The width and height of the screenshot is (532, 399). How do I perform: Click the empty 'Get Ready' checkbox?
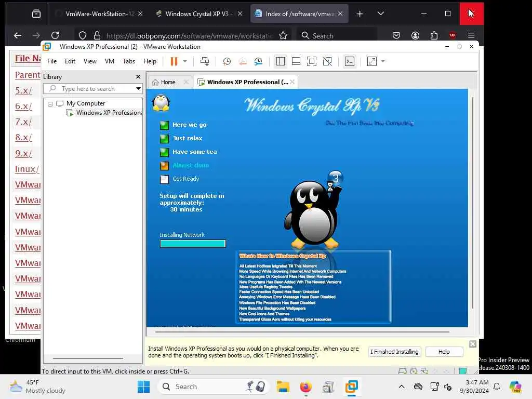click(164, 179)
